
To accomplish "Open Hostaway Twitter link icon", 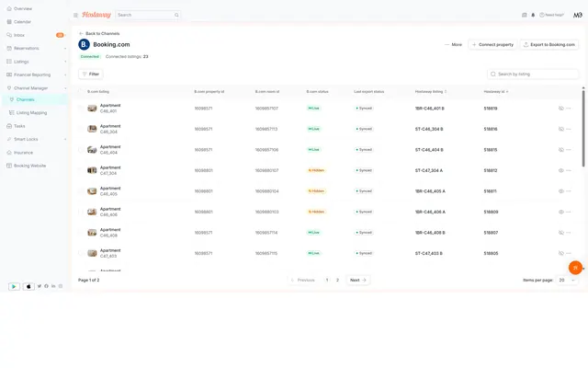I will (40, 286).
